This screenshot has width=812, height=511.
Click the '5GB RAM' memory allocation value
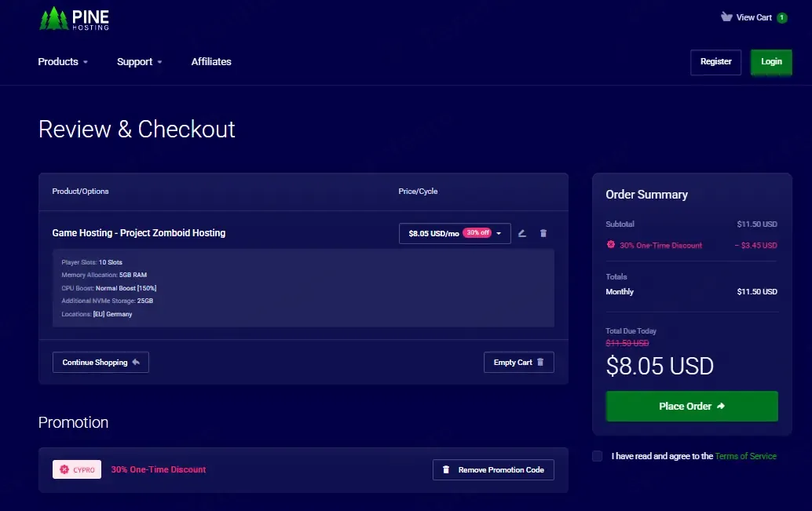(133, 275)
